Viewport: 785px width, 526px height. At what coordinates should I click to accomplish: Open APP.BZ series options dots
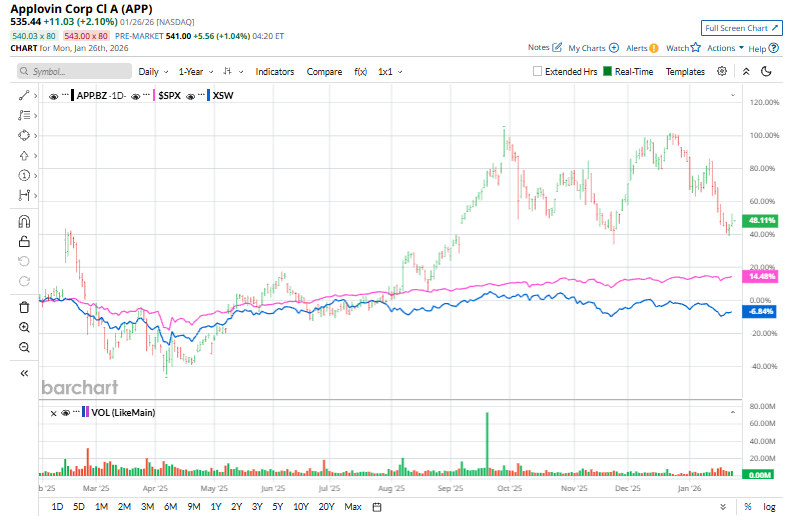65,95
